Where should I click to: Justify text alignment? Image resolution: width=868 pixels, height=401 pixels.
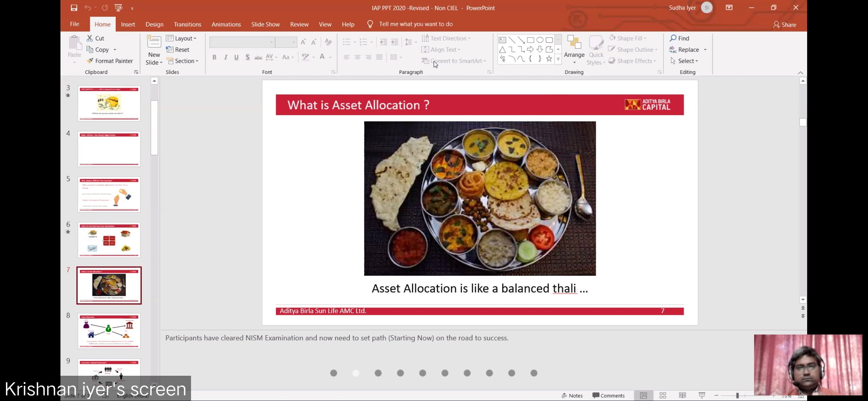[379, 57]
